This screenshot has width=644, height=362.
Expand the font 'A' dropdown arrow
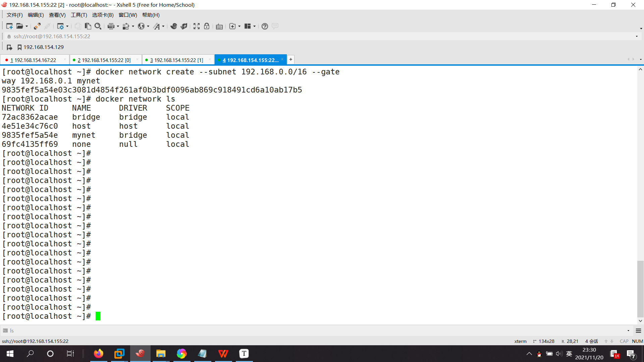tap(163, 26)
